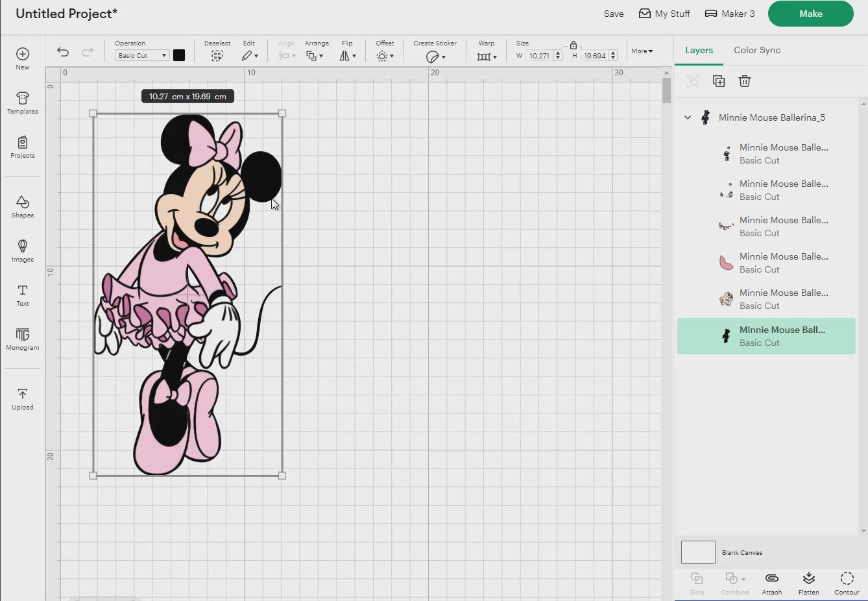Click the Save button
The height and width of the screenshot is (601, 868).
[x=614, y=14]
